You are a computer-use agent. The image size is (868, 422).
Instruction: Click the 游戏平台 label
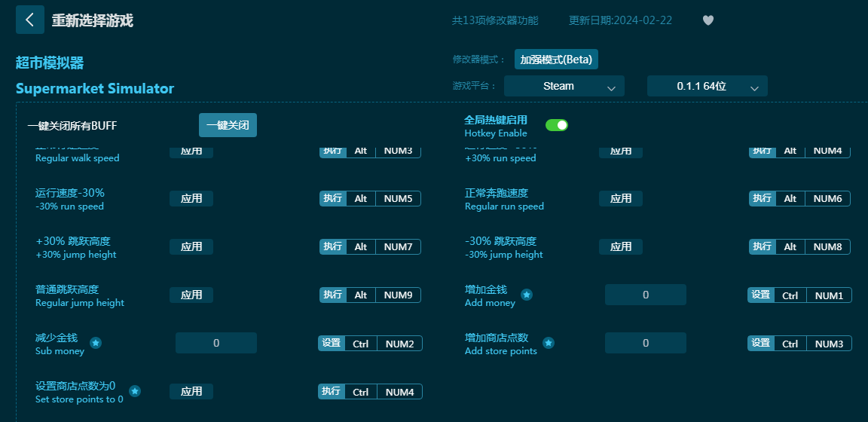[475, 86]
